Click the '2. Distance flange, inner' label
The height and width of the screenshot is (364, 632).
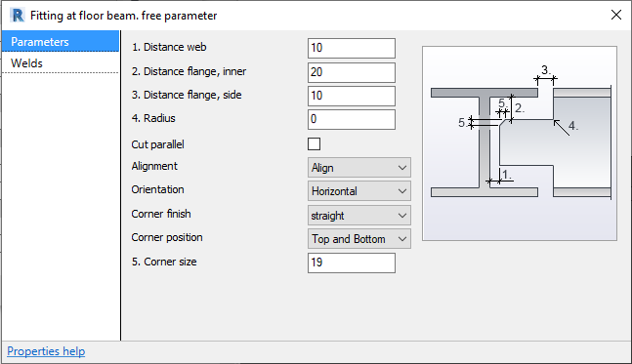point(189,71)
